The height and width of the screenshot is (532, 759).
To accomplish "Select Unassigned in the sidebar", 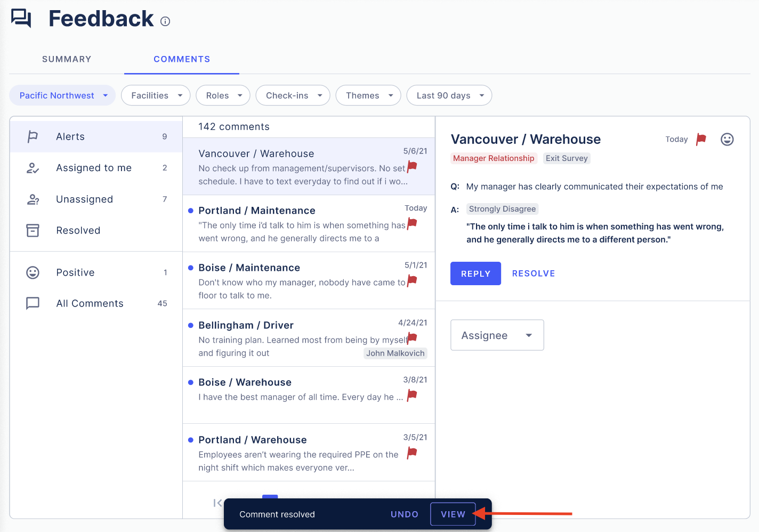I will point(96,199).
